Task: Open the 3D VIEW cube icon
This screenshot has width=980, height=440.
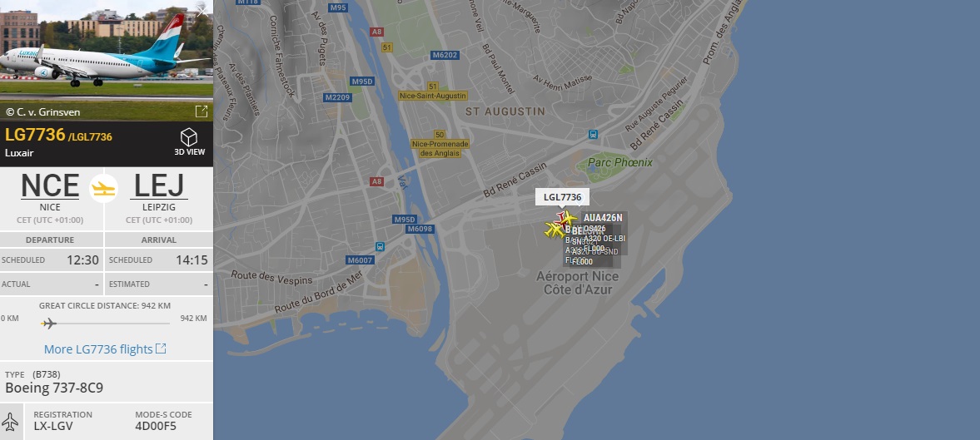Action: 189,136
